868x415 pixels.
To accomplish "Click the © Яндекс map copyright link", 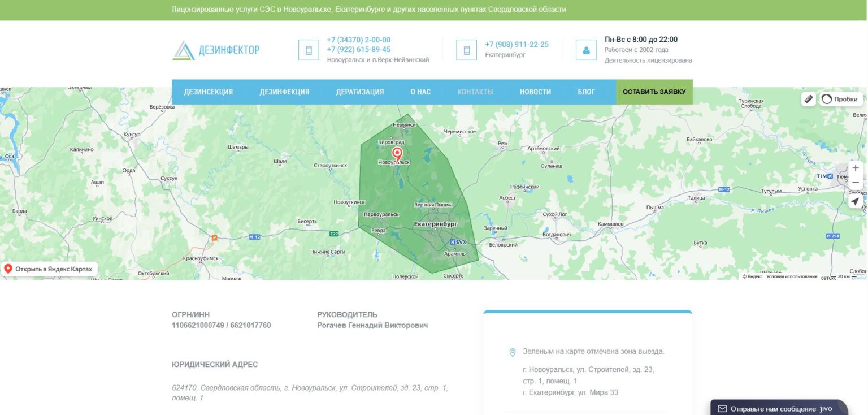I will pos(752,276).
